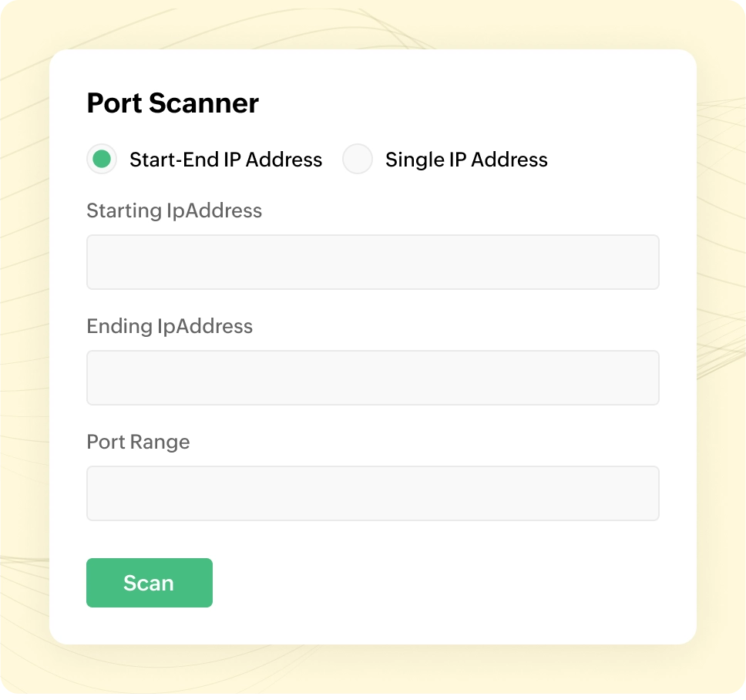Focus the Port Range input field
Image resolution: width=746 pixels, height=700 pixels.
click(372, 493)
